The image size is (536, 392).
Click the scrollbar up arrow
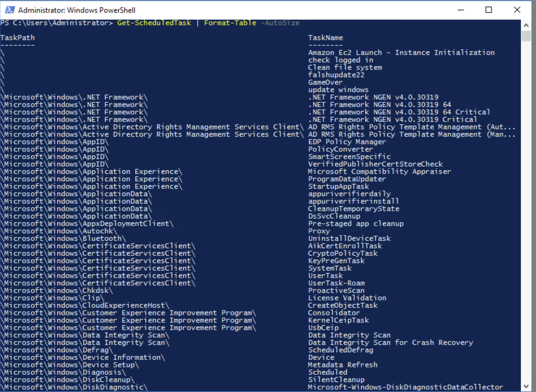click(x=528, y=25)
